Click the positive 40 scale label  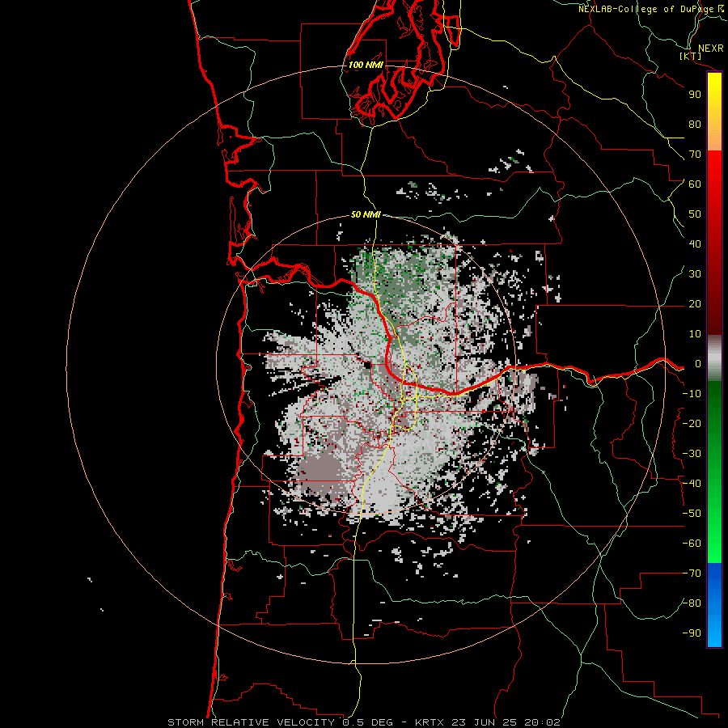(695, 244)
